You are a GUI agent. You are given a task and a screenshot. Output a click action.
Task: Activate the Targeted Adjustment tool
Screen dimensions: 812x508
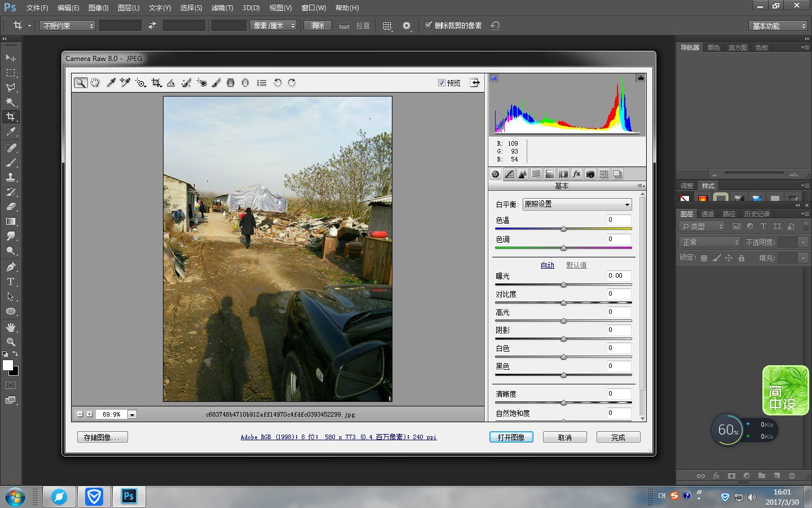click(141, 83)
